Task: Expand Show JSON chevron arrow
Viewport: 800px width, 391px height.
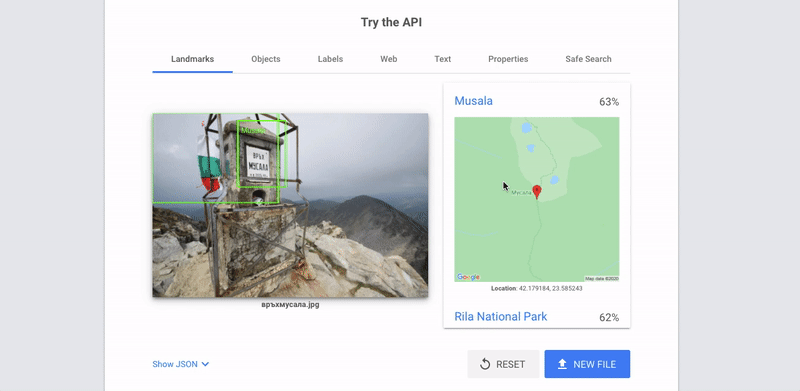Action: [205, 364]
